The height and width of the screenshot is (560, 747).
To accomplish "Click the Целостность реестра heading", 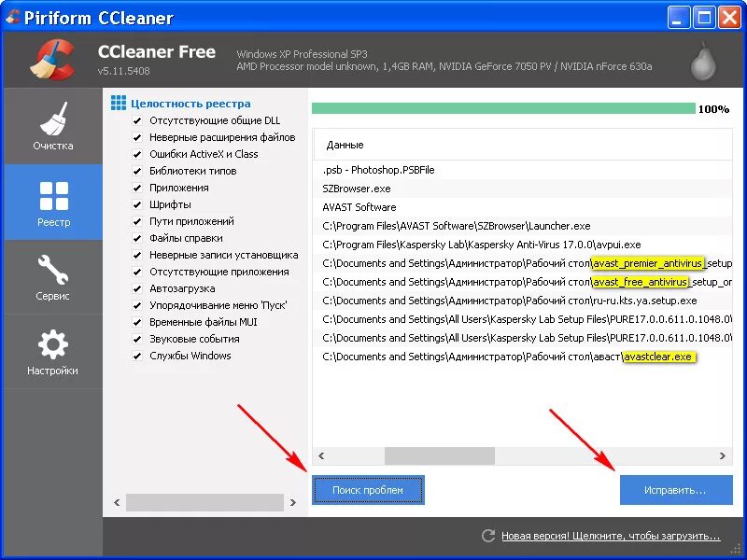I will (x=190, y=104).
